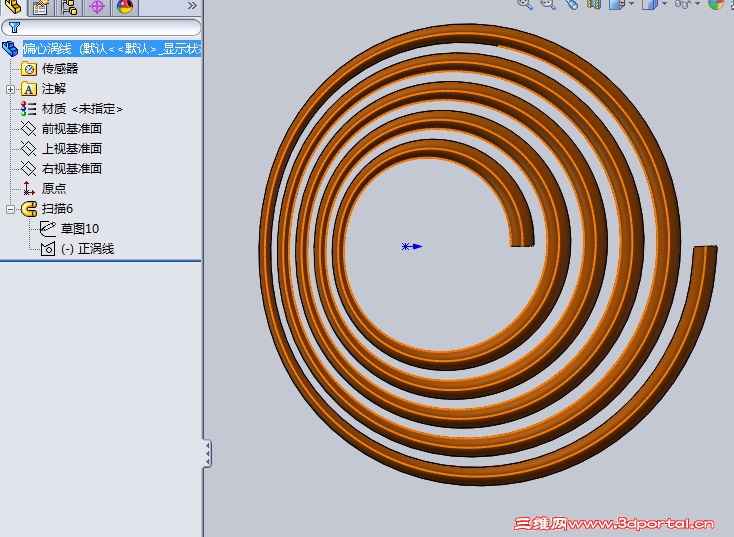Select the 传感器 sensors folder

(60, 69)
